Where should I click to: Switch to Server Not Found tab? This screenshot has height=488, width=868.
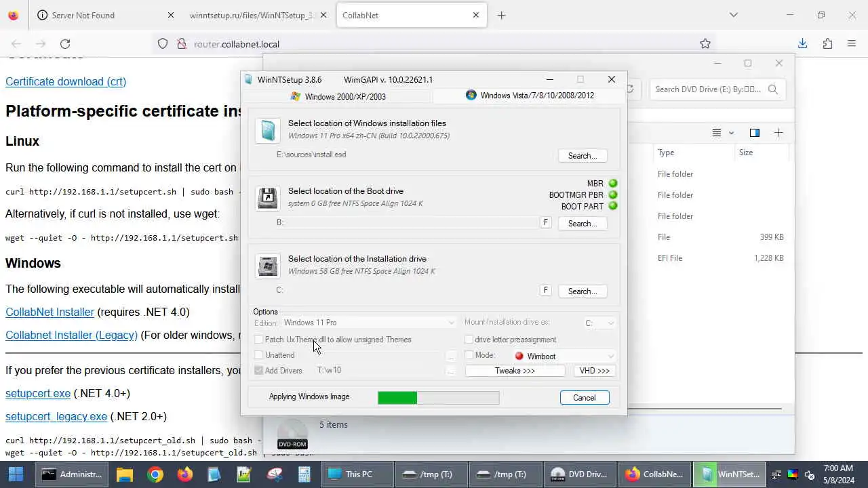click(x=105, y=15)
